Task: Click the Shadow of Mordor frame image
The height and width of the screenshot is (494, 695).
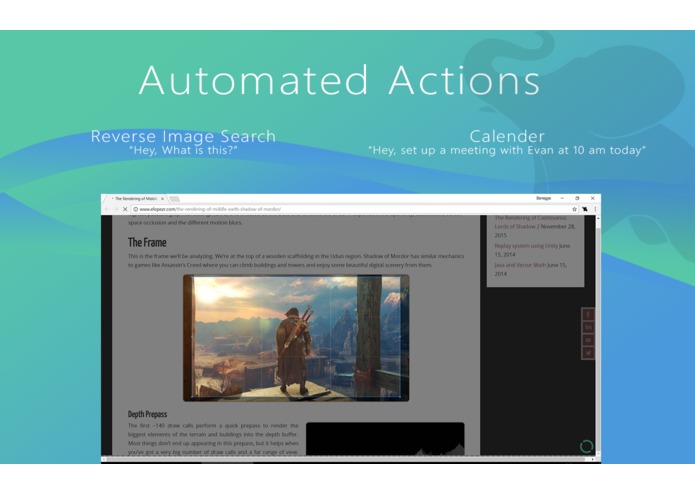Action: [296, 338]
